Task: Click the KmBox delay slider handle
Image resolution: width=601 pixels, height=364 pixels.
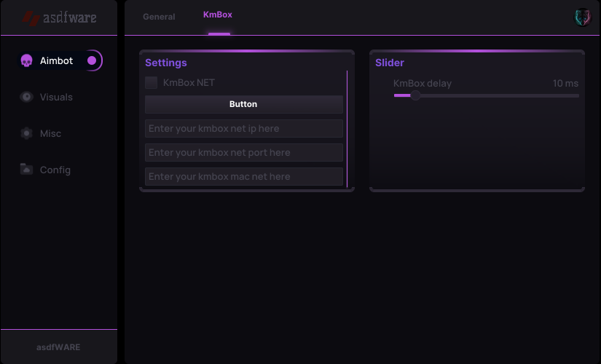Action: [415, 95]
